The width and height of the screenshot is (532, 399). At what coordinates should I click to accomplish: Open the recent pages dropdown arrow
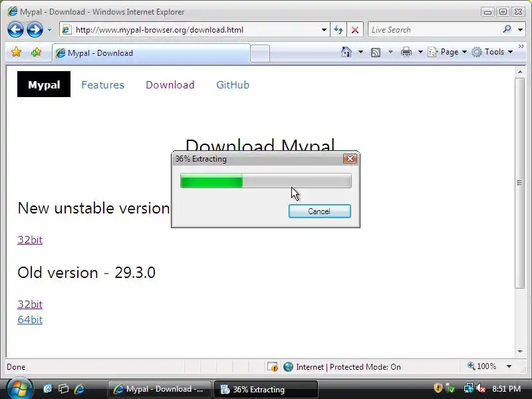[x=49, y=30]
